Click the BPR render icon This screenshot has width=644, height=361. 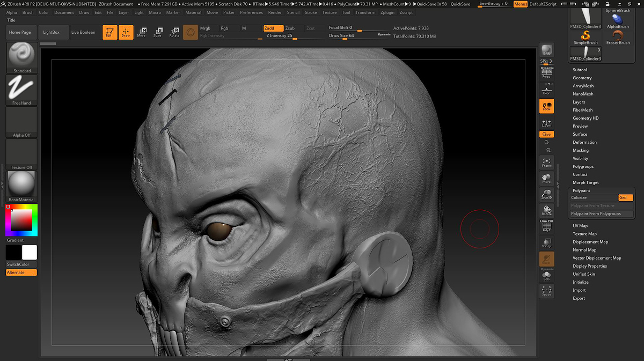pyautogui.click(x=546, y=50)
